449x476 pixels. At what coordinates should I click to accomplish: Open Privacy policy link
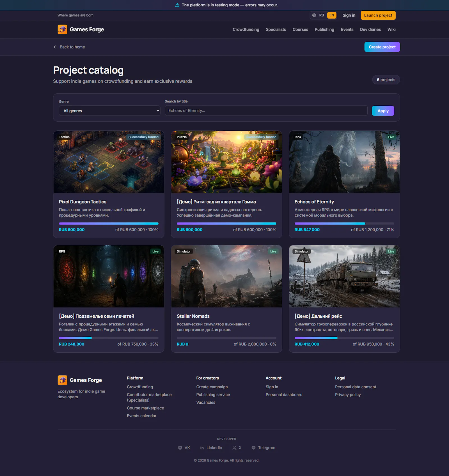(348, 395)
